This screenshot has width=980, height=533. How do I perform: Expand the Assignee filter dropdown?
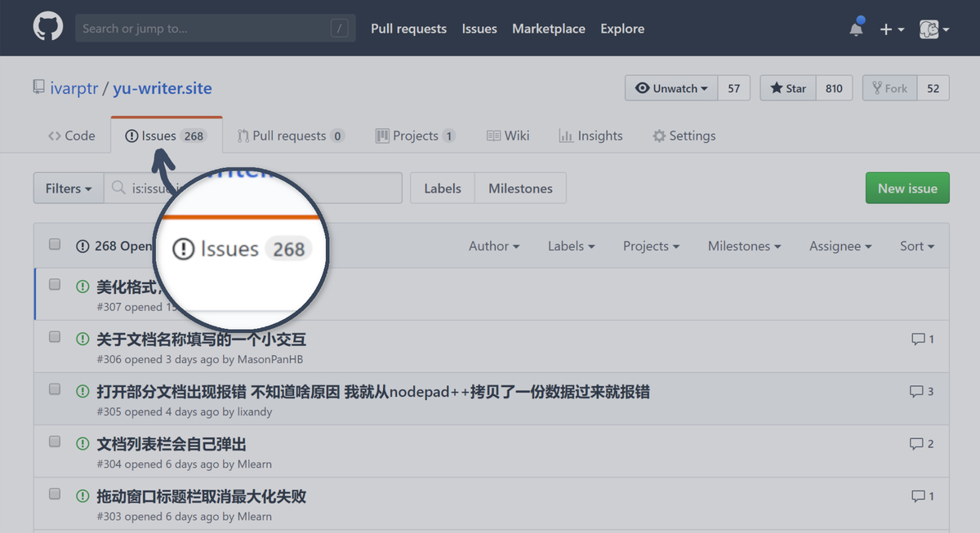pyautogui.click(x=840, y=246)
